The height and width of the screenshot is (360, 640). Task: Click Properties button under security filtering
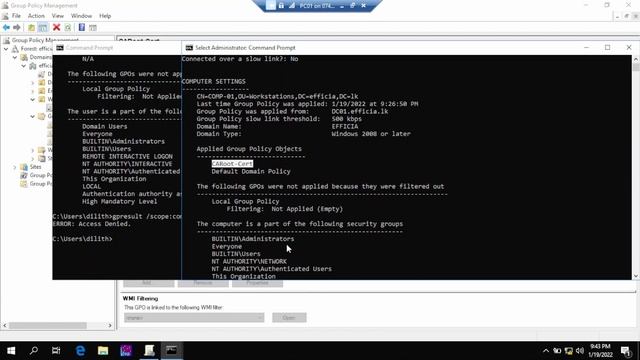257,283
